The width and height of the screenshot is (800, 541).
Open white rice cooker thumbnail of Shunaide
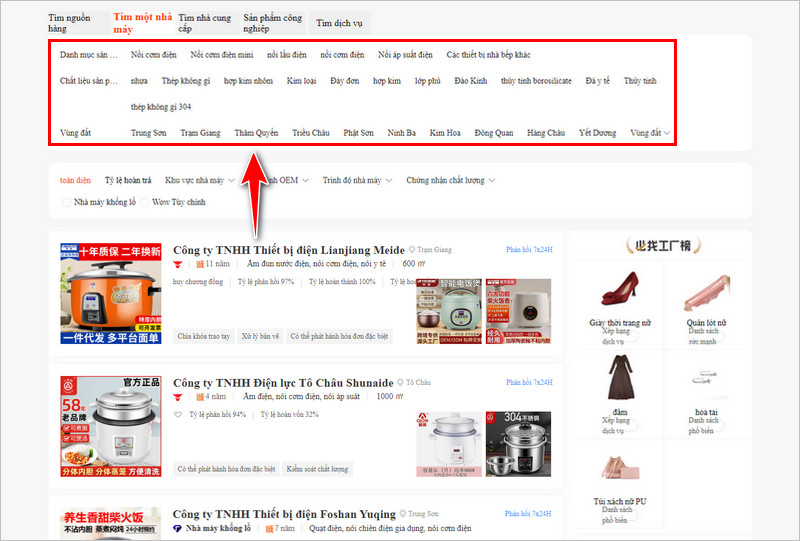[111, 426]
